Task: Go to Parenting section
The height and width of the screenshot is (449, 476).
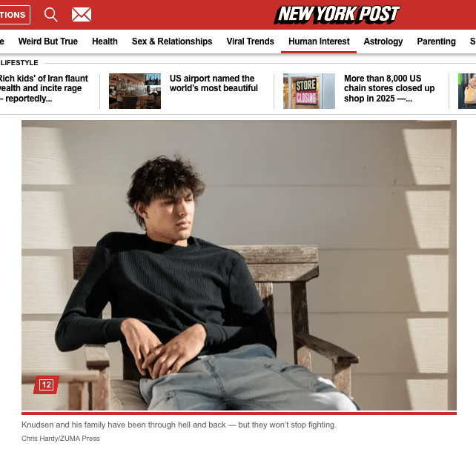Action: click(436, 41)
